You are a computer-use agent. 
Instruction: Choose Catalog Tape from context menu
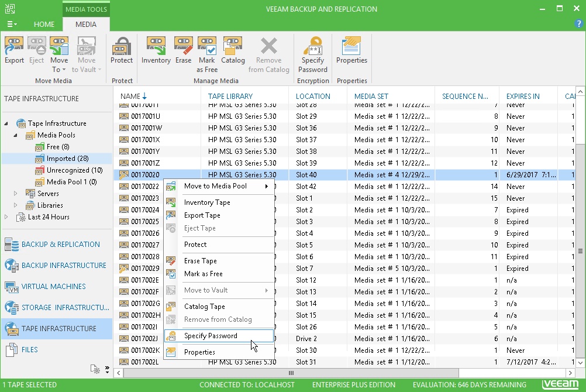[219, 307]
